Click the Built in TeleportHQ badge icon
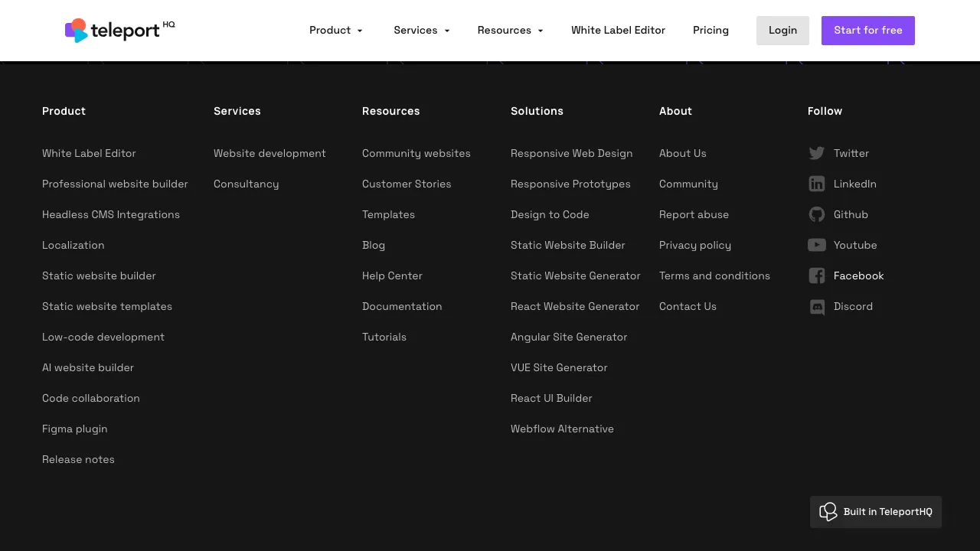 [x=828, y=512]
